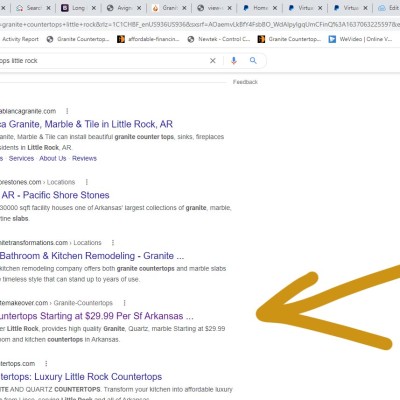The width and height of the screenshot is (400, 400).
Task: Open Starting at $29.99 Per Sf Arkansas result
Action: (x=96, y=316)
